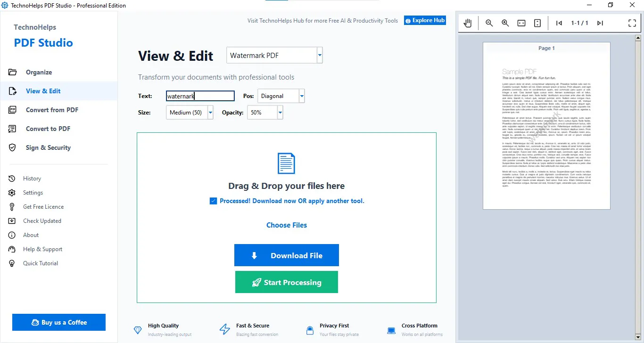Viewport: 644px width, 343px height.
Task: Open the Watermark PDF tool dropdown
Action: click(320, 55)
